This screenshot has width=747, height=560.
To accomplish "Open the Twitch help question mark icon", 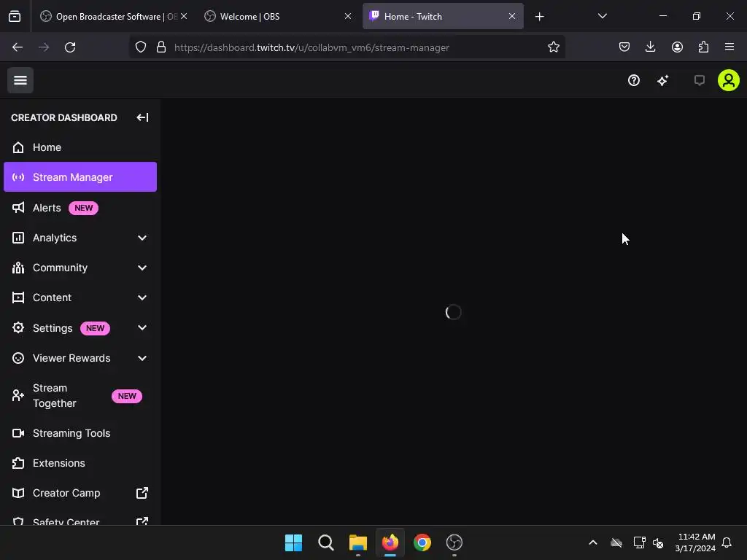I will tap(634, 80).
